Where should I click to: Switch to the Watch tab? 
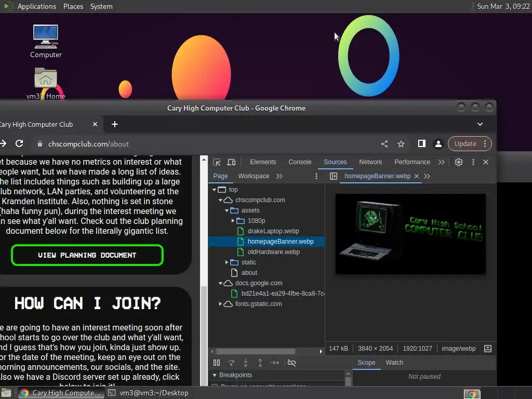pos(394,363)
